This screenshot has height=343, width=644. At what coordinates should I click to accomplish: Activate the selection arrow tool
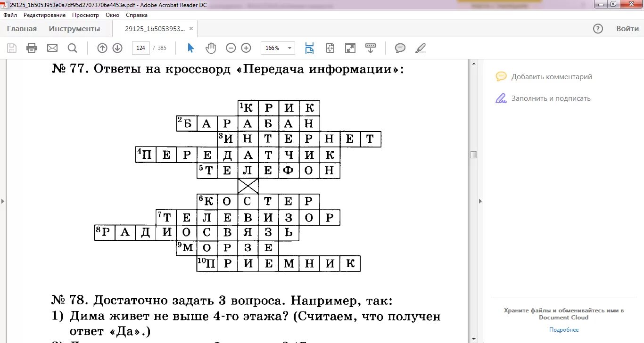[x=190, y=48]
